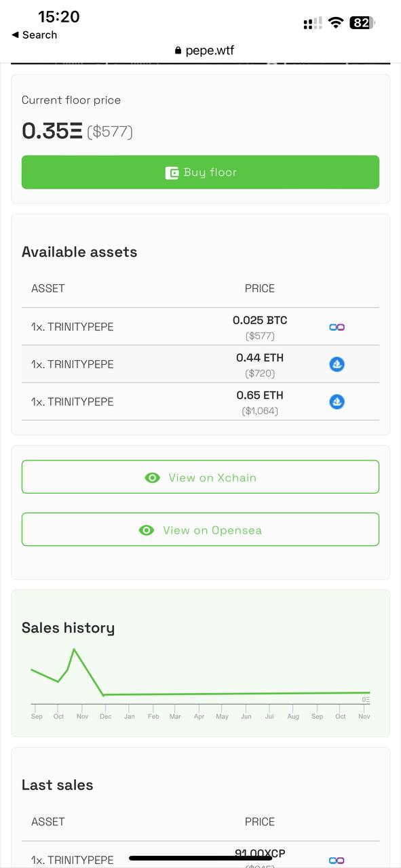Click the eye icon beside View on Opensea
Viewport: 401px width, 868px height.
click(147, 530)
